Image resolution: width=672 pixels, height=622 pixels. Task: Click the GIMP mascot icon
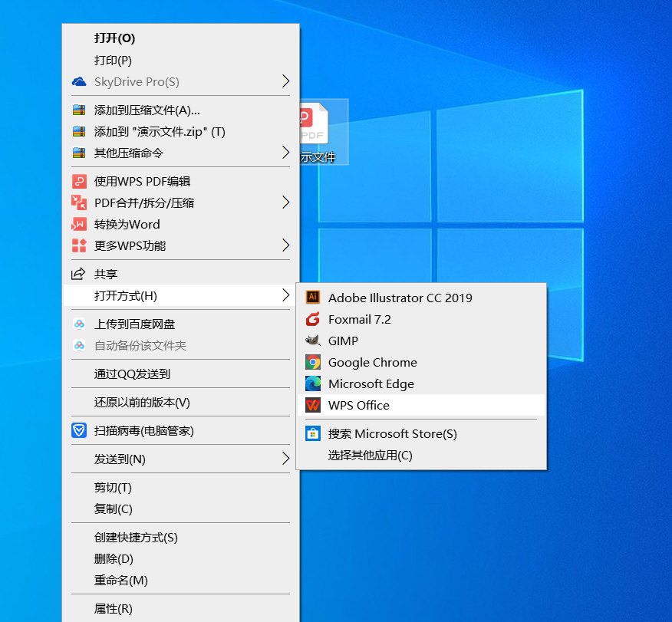pyautogui.click(x=313, y=341)
